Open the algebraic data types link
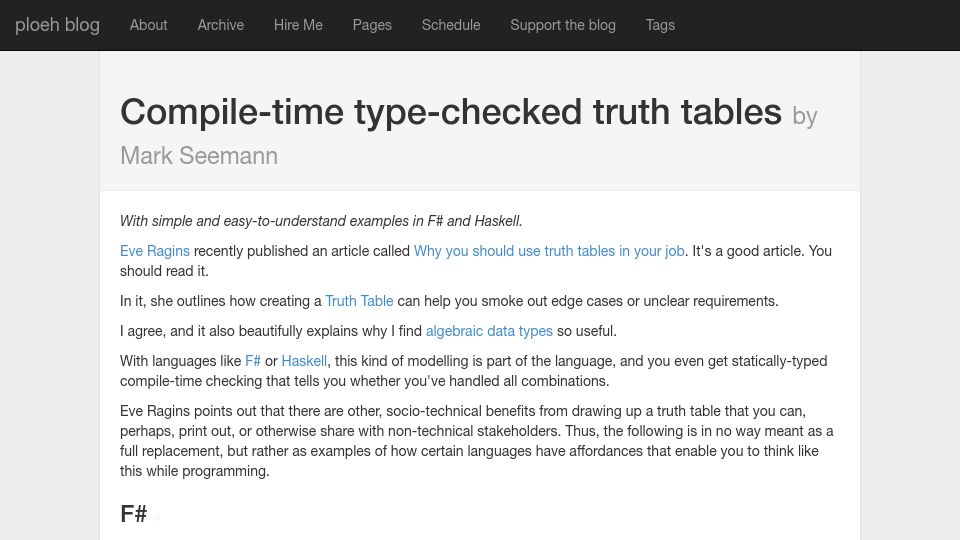 tap(489, 331)
